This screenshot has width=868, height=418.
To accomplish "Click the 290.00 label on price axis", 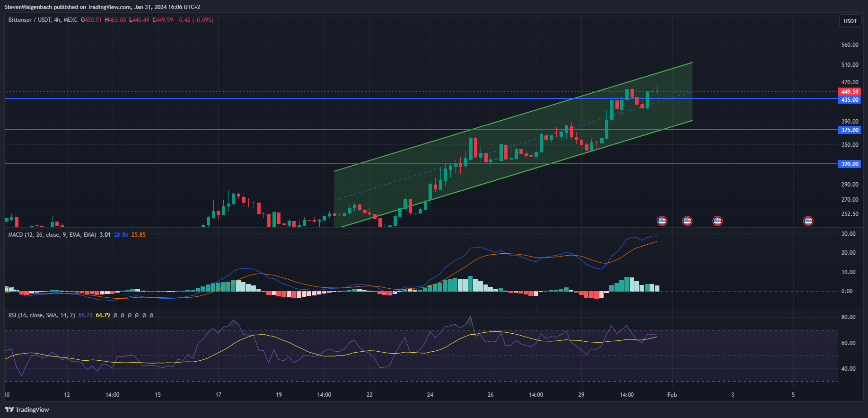I will (x=850, y=185).
